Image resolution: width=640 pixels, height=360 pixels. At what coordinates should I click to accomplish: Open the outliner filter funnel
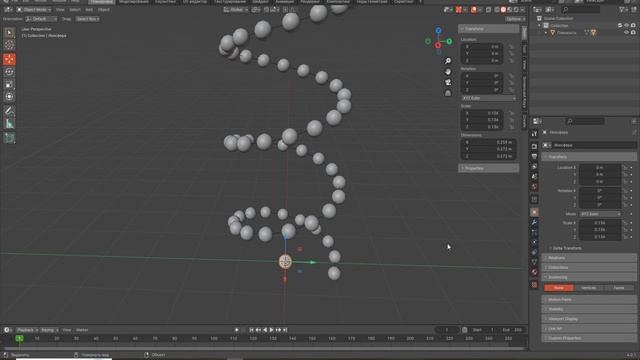point(622,9)
